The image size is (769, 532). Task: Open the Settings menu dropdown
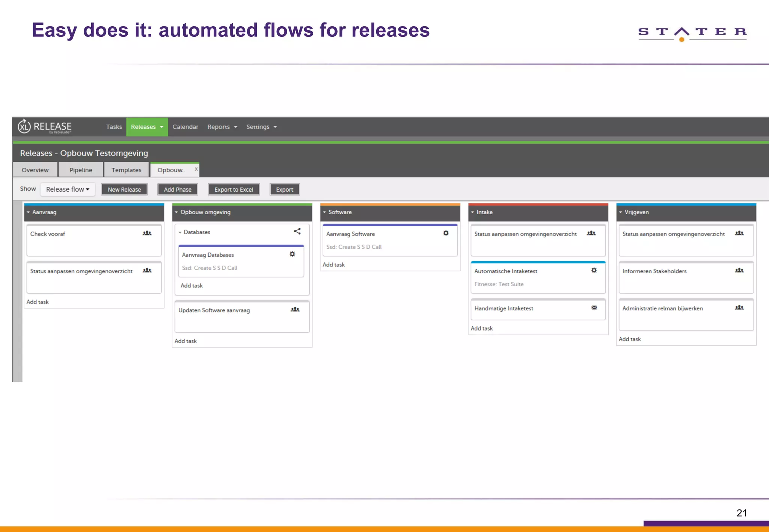tap(262, 127)
